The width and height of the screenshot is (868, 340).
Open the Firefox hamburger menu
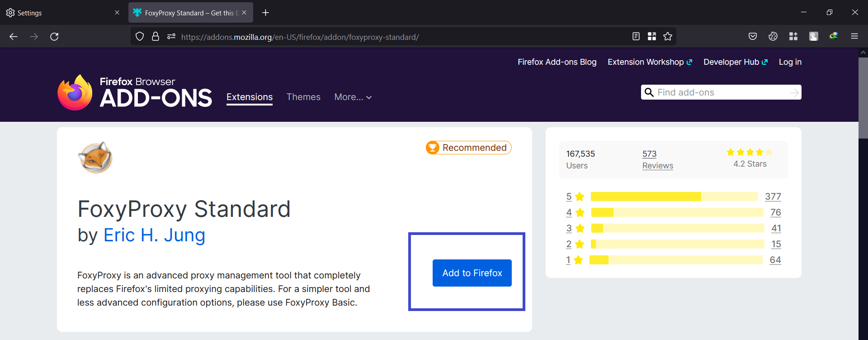[854, 37]
